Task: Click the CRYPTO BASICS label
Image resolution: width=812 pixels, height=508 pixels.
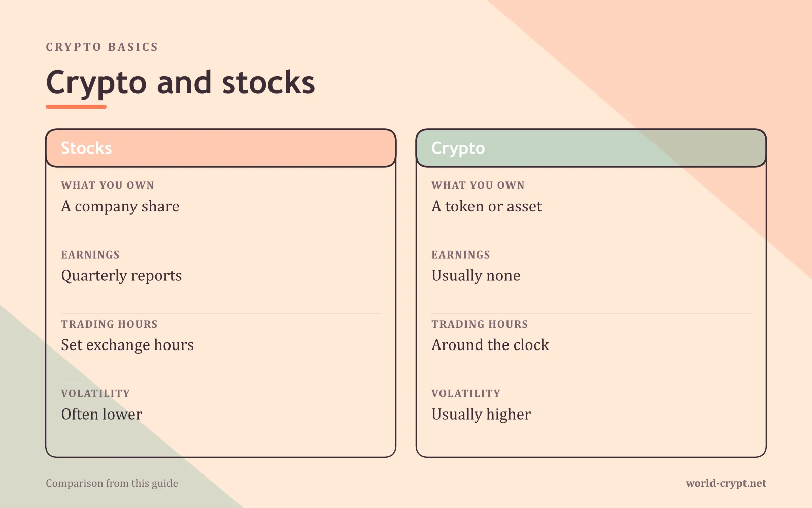Action: 102,47
